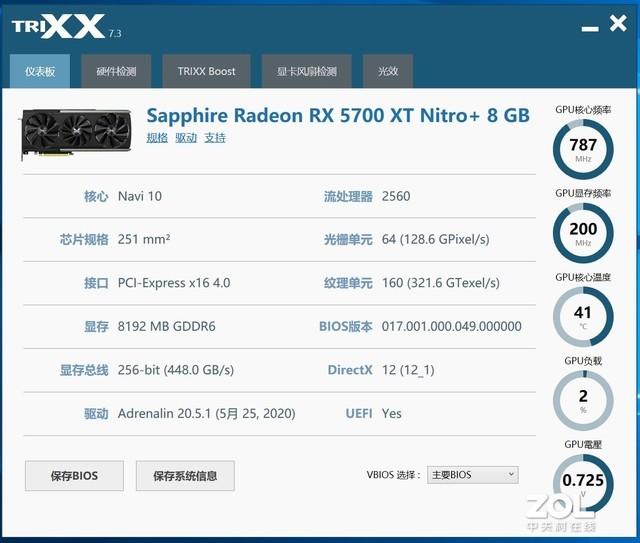Click the 支持 support link
The width and height of the screenshot is (640, 543).
215,138
